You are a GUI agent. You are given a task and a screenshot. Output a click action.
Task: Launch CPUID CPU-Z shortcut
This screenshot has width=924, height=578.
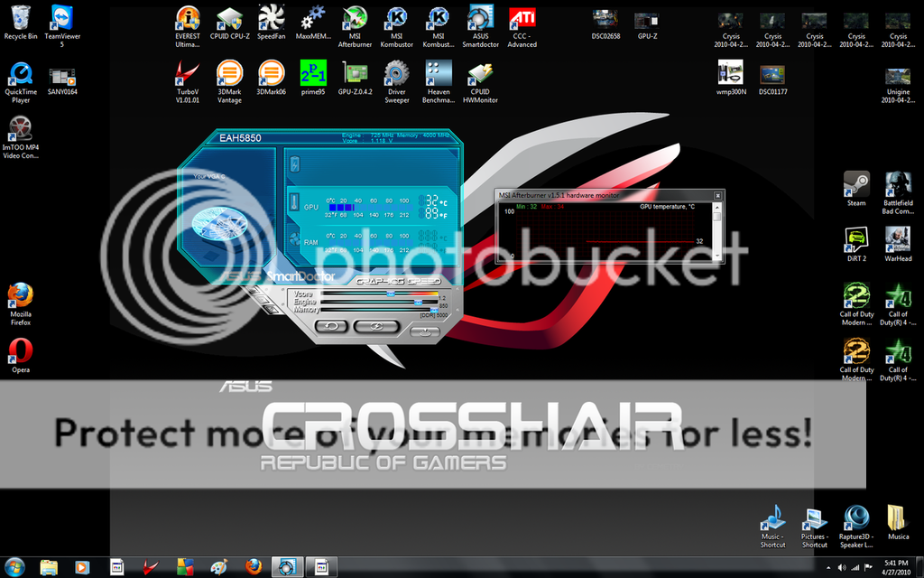point(230,23)
